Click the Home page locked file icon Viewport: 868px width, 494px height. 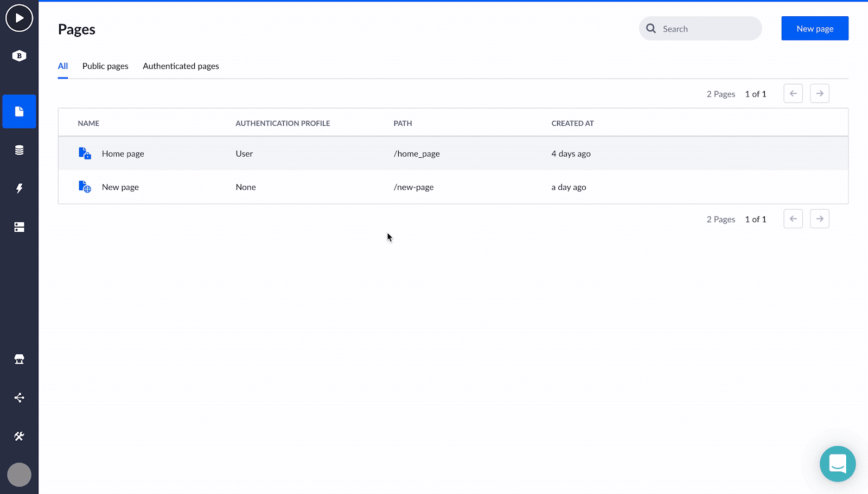[x=85, y=153]
